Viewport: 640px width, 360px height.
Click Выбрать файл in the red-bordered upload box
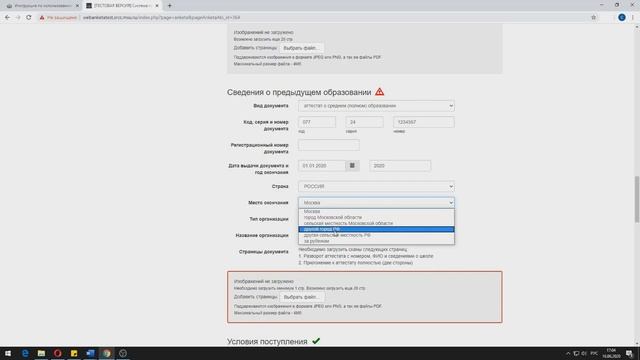pos(302,297)
